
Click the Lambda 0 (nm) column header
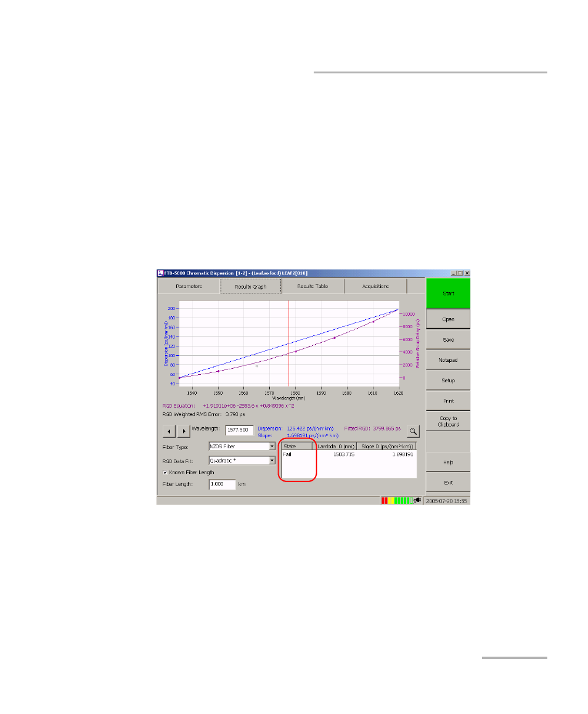[x=335, y=446]
